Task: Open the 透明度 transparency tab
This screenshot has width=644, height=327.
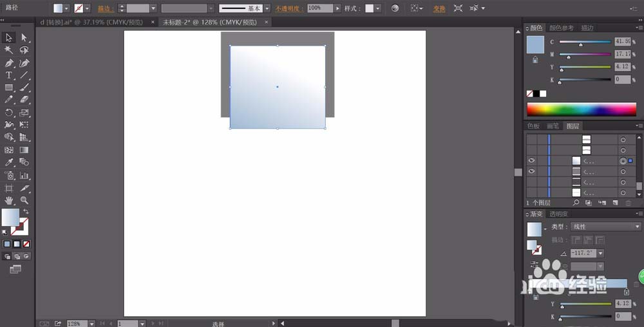Action: pyautogui.click(x=558, y=214)
